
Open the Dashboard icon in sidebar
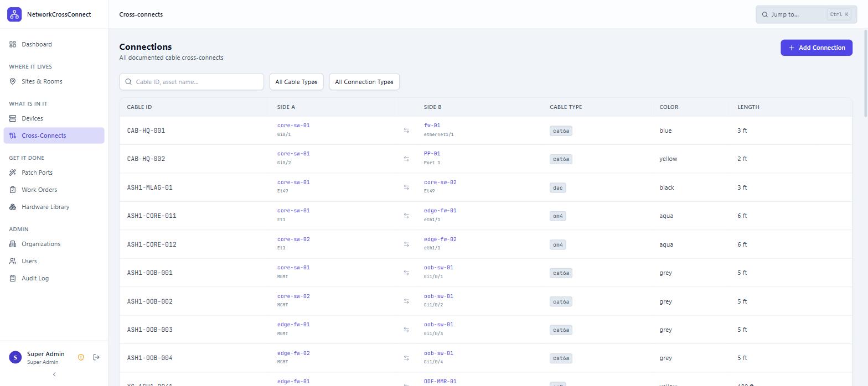13,44
